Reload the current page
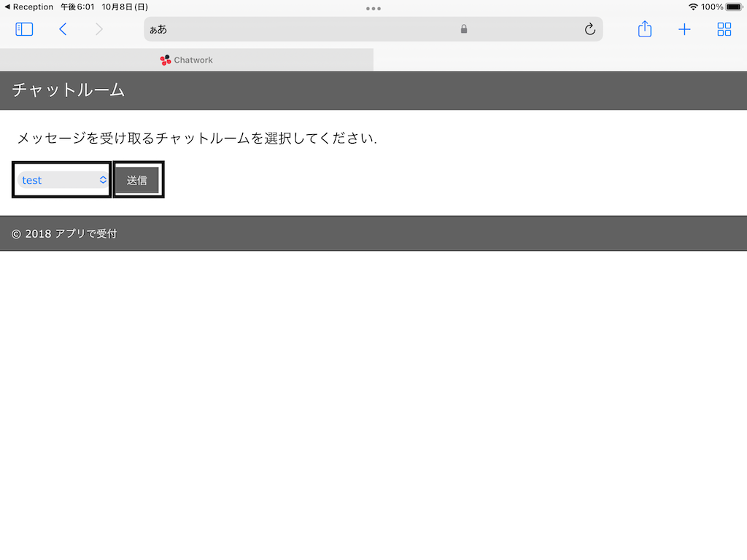 [590, 29]
